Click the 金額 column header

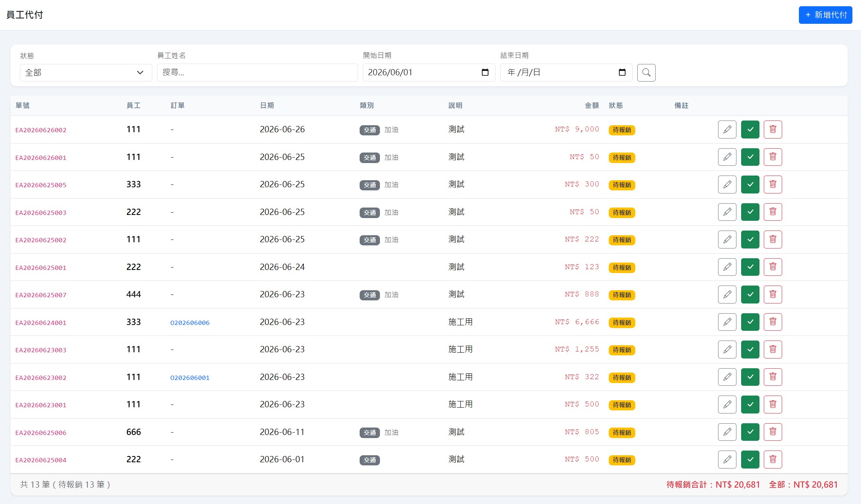592,105
